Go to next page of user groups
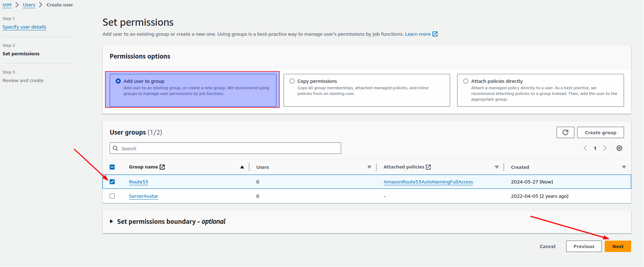The width and height of the screenshot is (644, 267). click(x=605, y=148)
